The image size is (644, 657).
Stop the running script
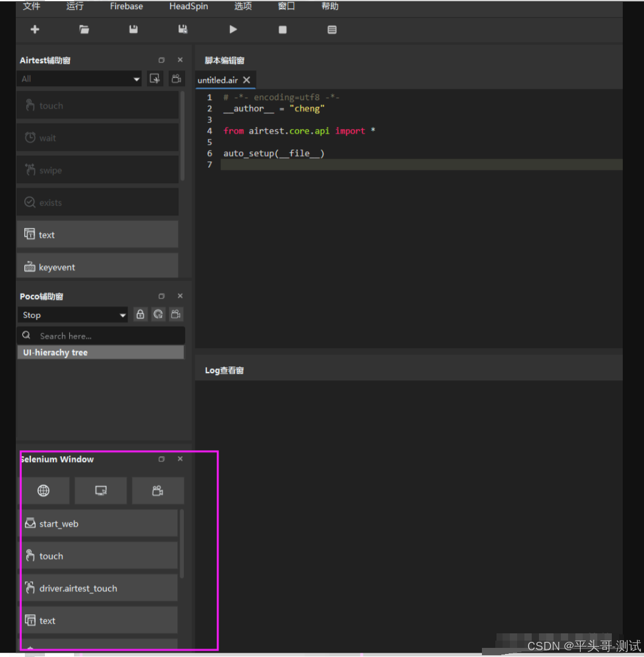point(283,29)
